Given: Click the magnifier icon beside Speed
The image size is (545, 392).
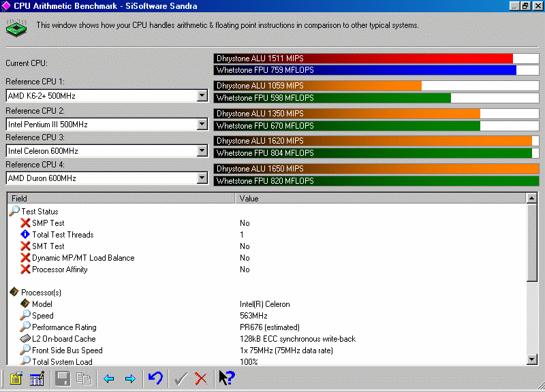Looking at the screenshot, I should click(25, 315).
